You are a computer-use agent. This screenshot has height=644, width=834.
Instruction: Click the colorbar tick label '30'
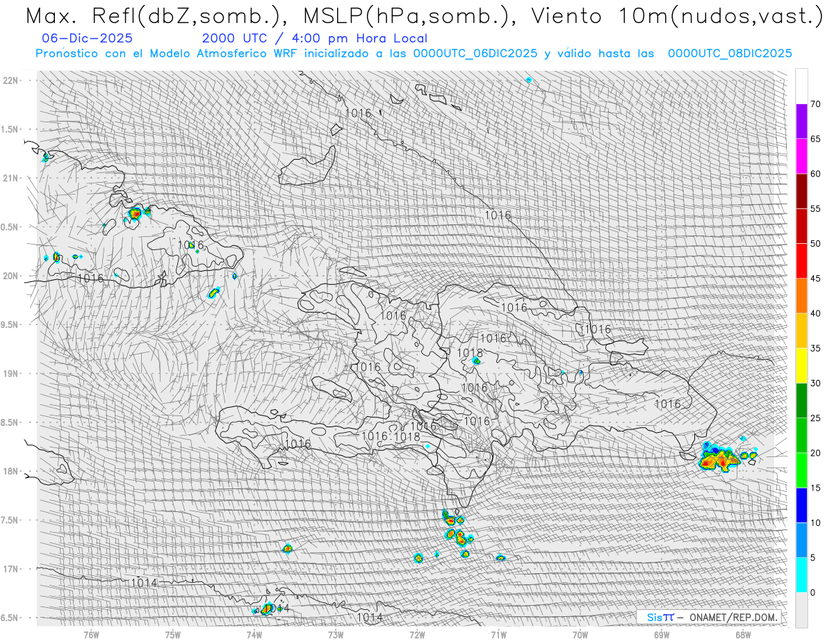pyautogui.click(x=815, y=383)
